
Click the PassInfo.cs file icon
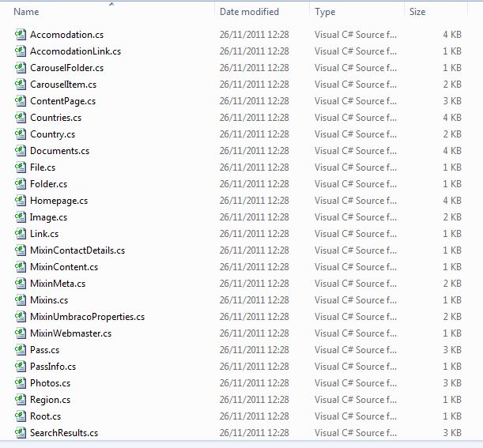[x=21, y=367]
